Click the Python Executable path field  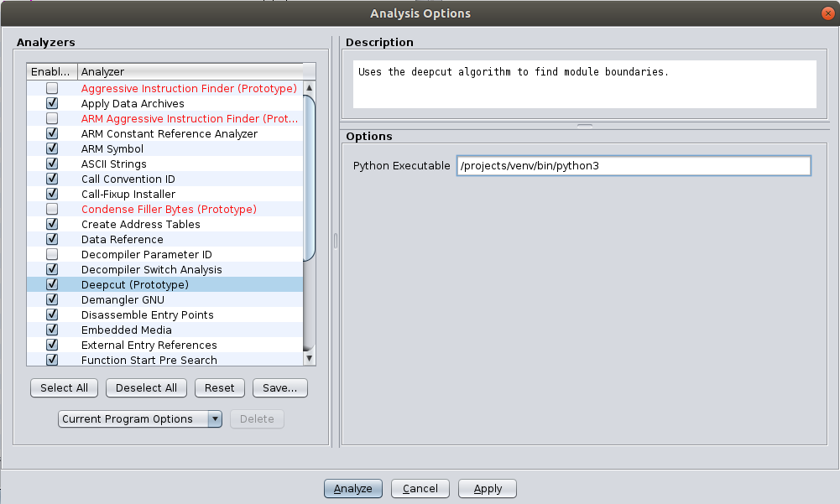point(634,165)
